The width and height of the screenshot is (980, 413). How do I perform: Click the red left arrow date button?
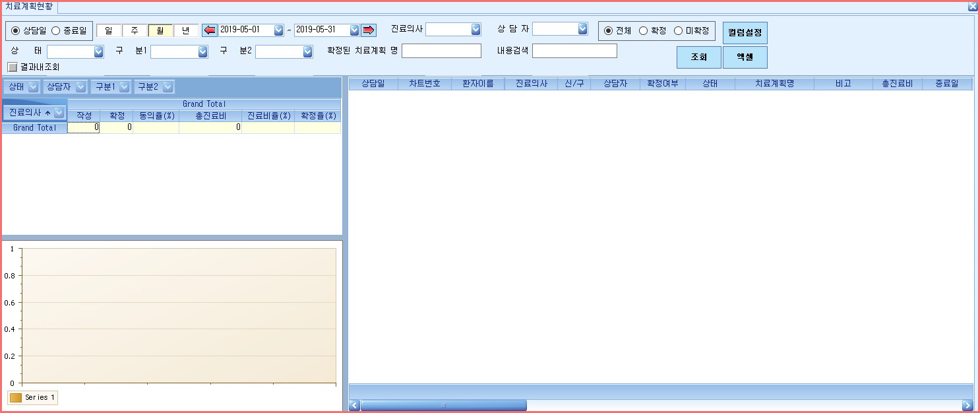tap(209, 30)
